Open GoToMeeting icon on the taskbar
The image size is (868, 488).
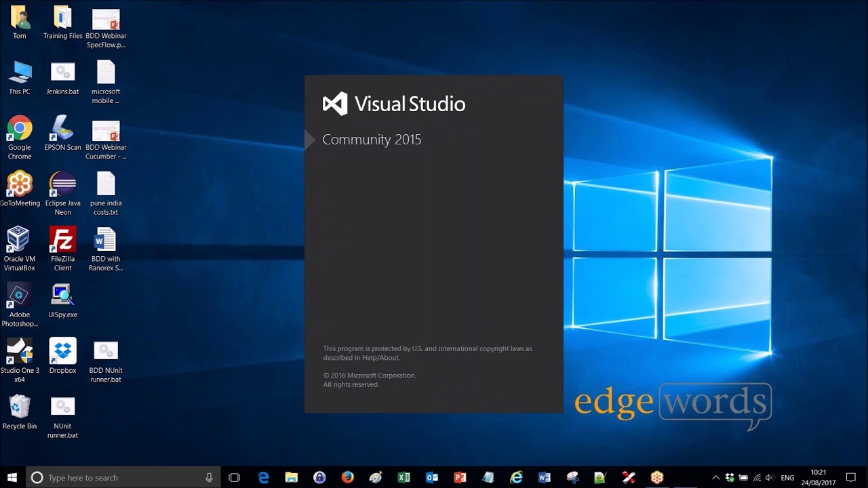[657, 477]
